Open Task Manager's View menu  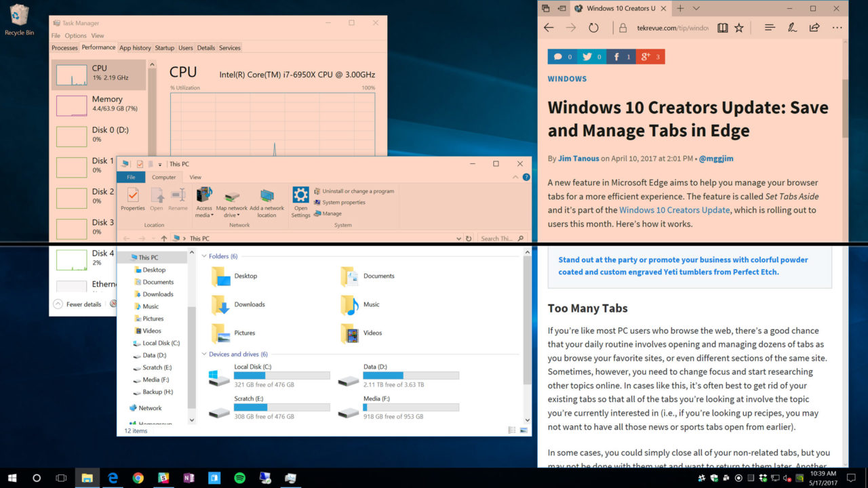tap(98, 36)
